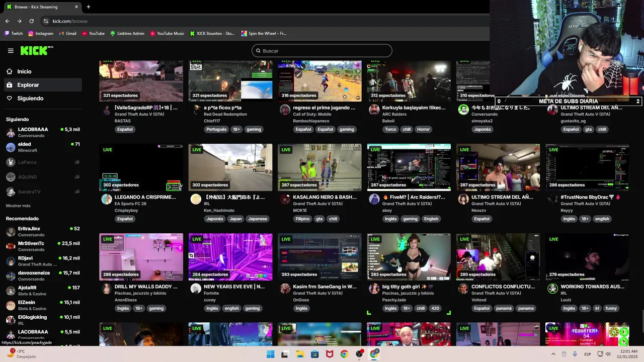Click ElGlogloking avatar in sidebar
The width and height of the screenshot is (644, 362).
pos(11,320)
